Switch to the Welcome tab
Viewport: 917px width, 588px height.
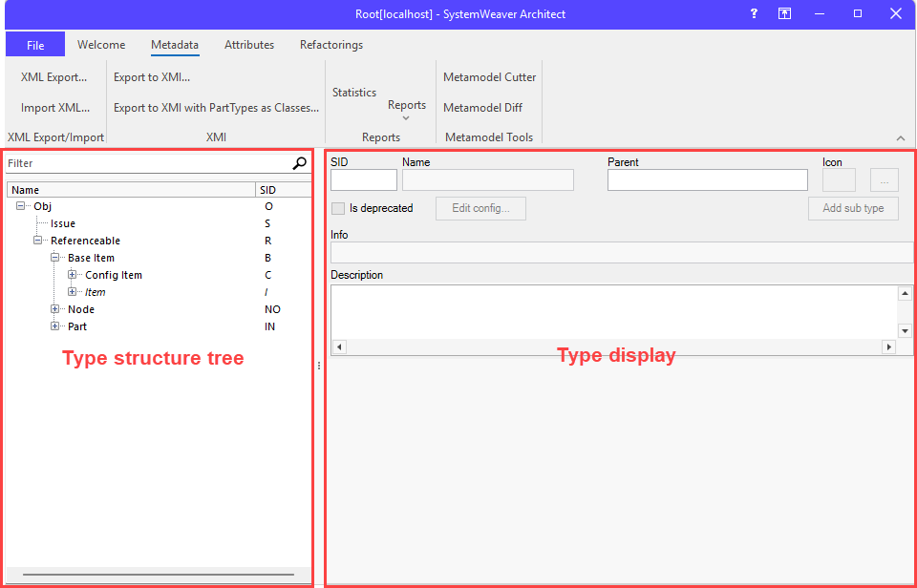point(101,45)
